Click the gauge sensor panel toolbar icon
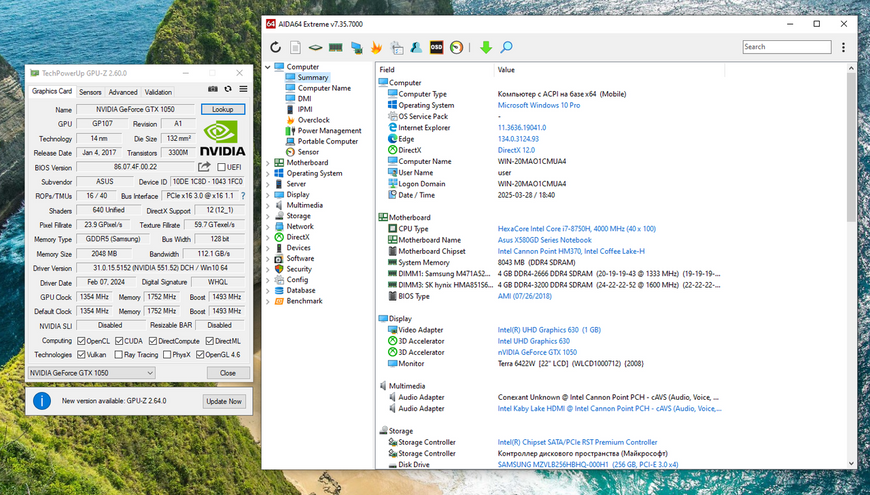870x495 pixels. [x=457, y=48]
